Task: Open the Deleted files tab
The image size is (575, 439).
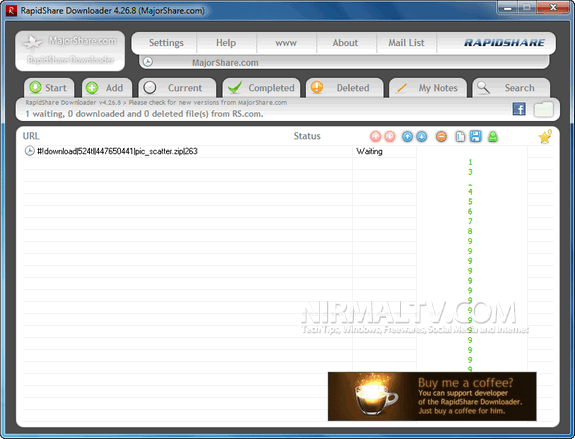Action: coord(345,88)
